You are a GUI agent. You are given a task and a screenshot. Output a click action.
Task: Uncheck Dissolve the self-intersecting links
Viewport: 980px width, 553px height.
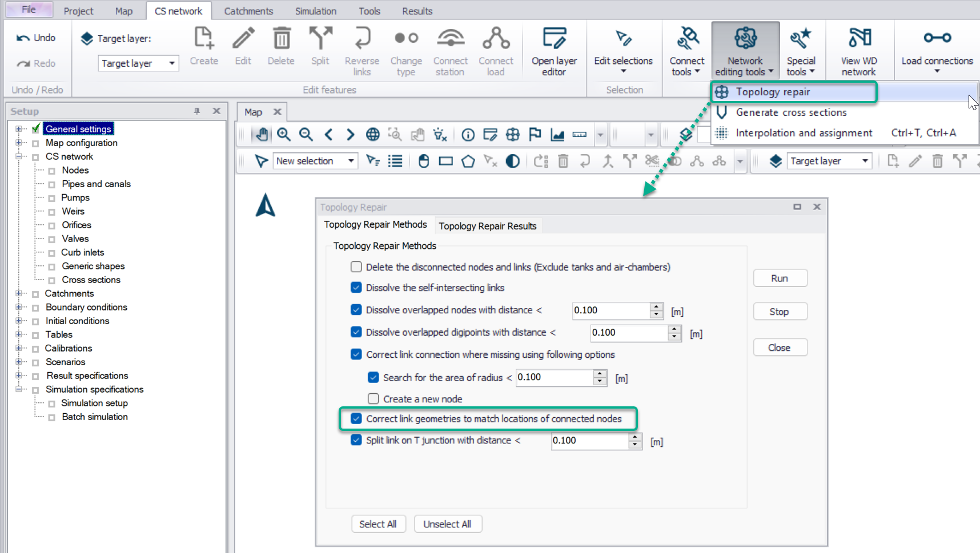click(x=356, y=287)
